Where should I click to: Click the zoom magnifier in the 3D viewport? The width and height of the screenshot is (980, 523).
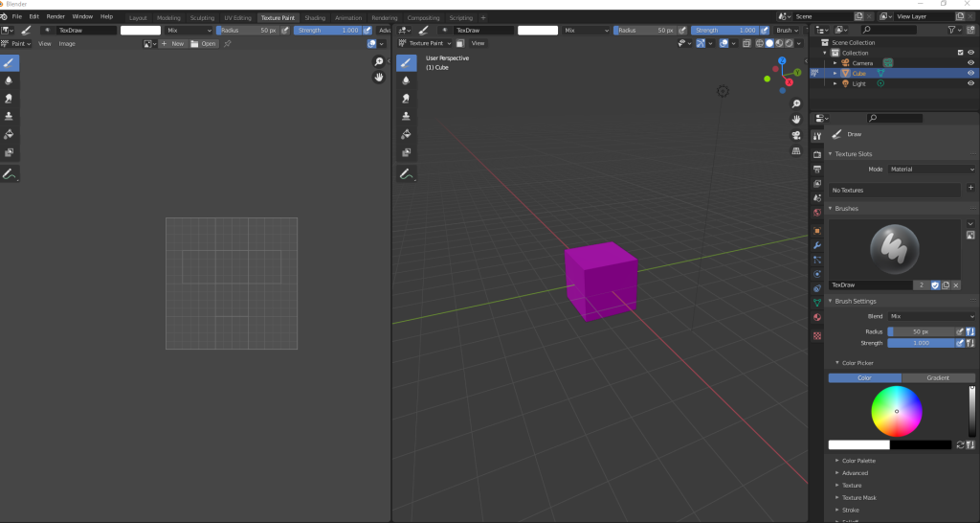point(796,103)
